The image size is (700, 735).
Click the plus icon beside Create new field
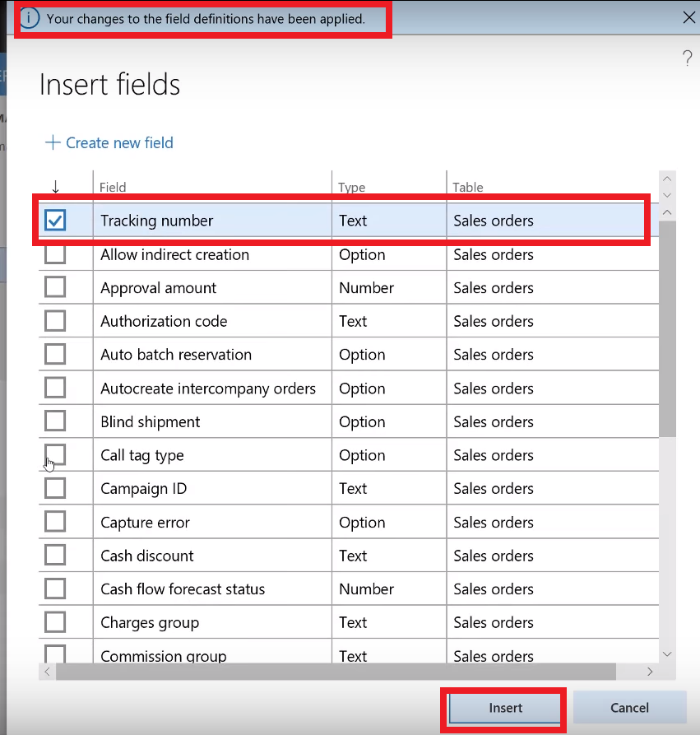click(x=53, y=142)
